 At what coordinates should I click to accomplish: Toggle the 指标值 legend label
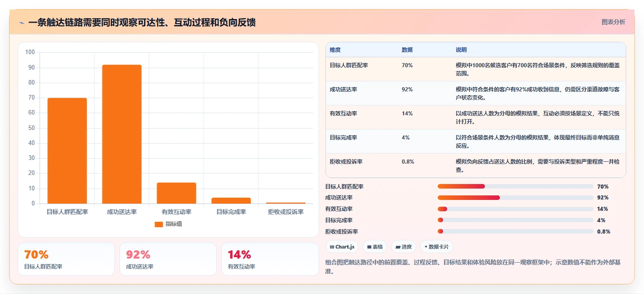pyautogui.click(x=174, y=224)
